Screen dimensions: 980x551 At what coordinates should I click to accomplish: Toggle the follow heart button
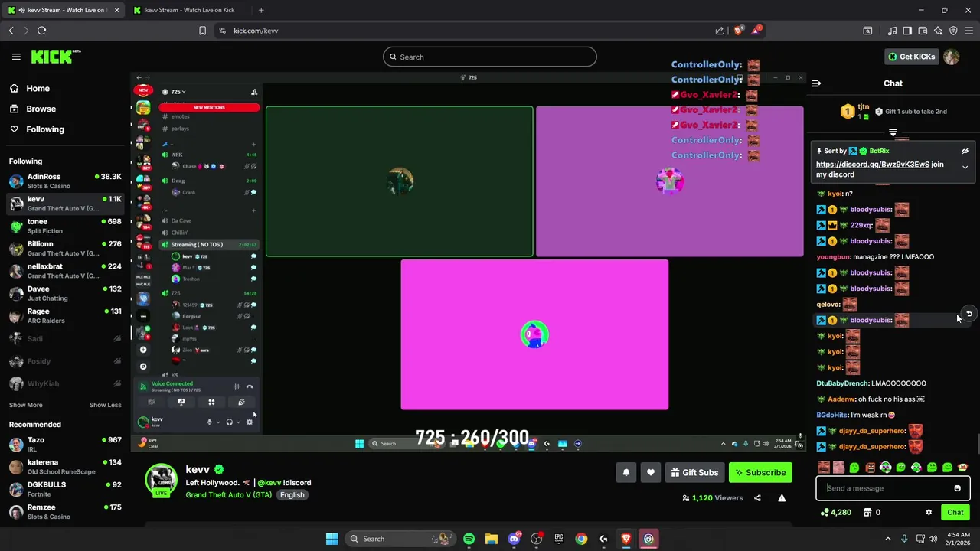pyautogui.click(x=650, y=472)
